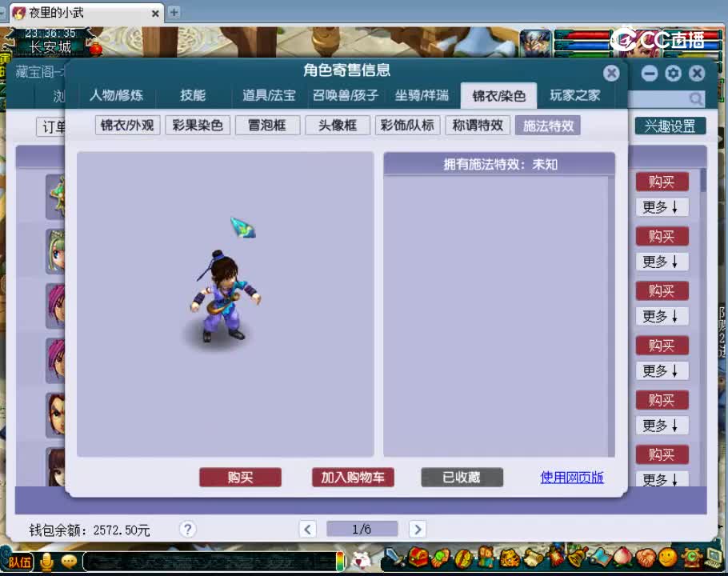728x576 pixels.
Task: Click the golden tiger icon in bottom toolbar
Action: tap(509, 558)
